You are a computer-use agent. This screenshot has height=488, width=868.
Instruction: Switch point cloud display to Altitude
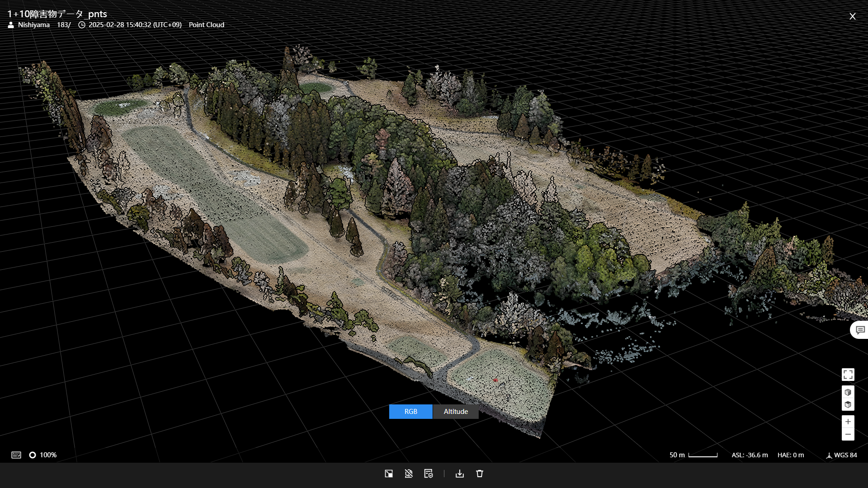coord(455,412)
